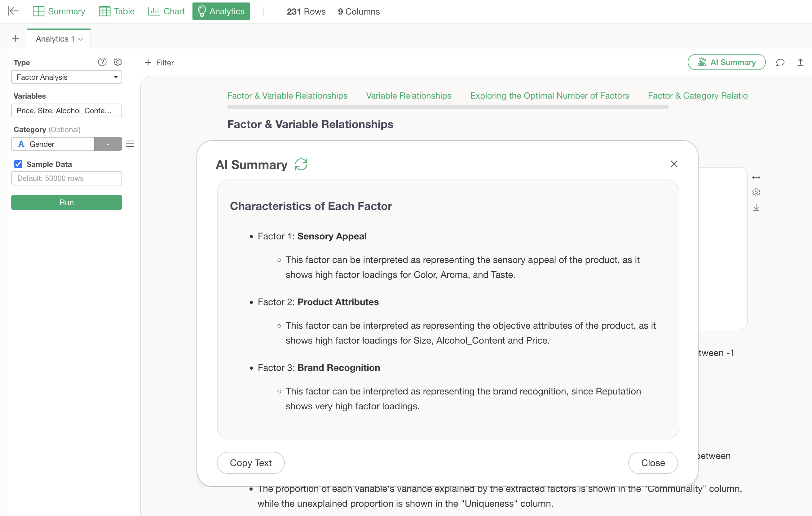Select the Factor 1: Sensory Appeal line

coord(312,236)
